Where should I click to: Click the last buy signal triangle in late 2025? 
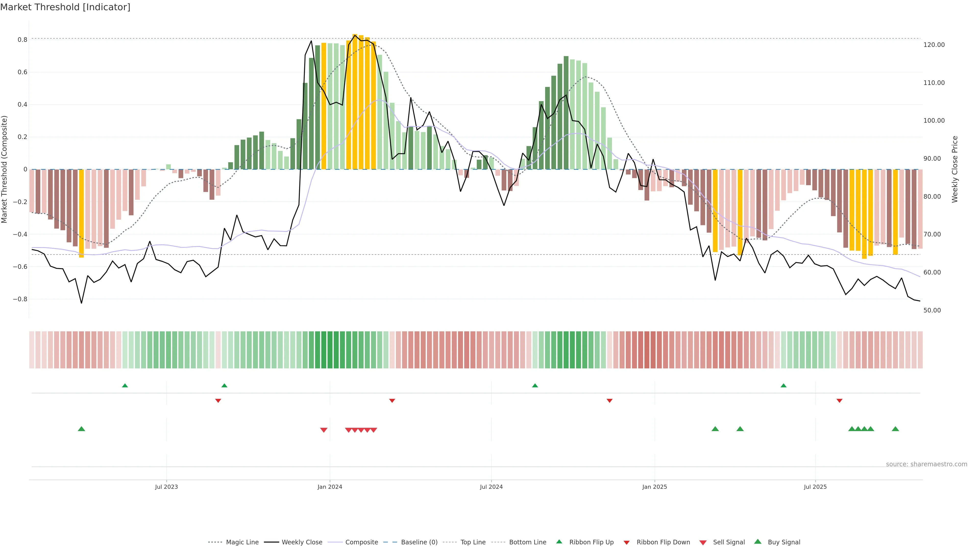point(896,429)
